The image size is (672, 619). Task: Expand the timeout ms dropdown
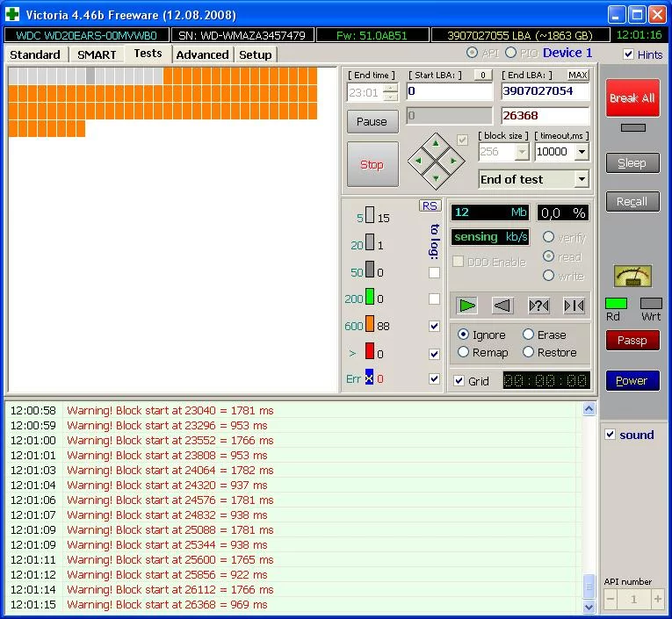[581, 152]
